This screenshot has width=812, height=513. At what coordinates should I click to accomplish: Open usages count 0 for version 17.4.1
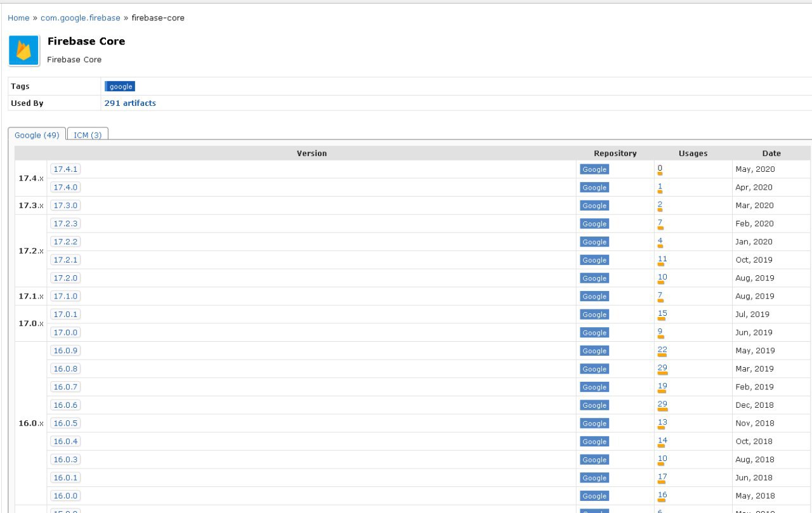[x=660, y=169]
